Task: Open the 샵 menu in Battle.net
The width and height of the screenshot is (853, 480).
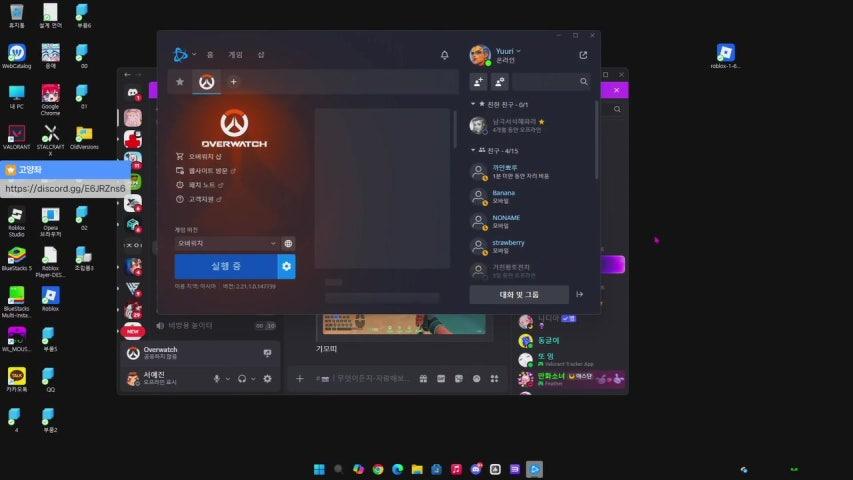Action: pos(261,54)
